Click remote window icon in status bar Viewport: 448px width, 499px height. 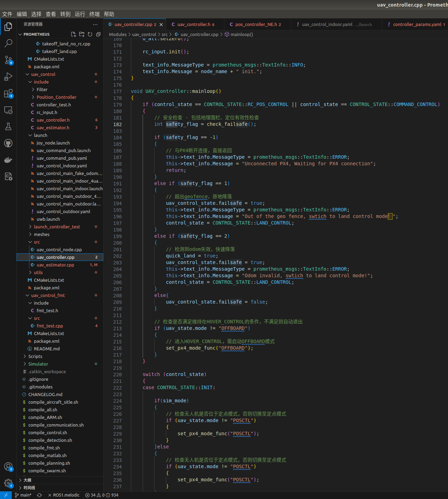6,495
